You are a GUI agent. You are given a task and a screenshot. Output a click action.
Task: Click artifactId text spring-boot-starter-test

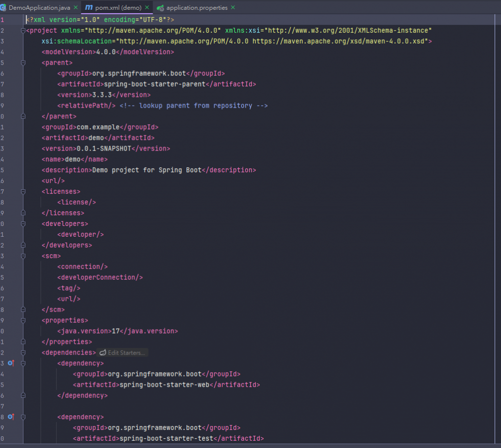click(166, 438)
